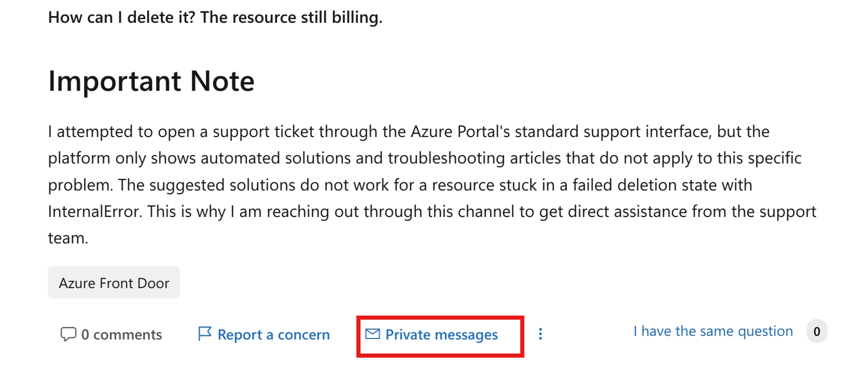Click the envelope icon for private messages
868x366 pixels.
372,334
